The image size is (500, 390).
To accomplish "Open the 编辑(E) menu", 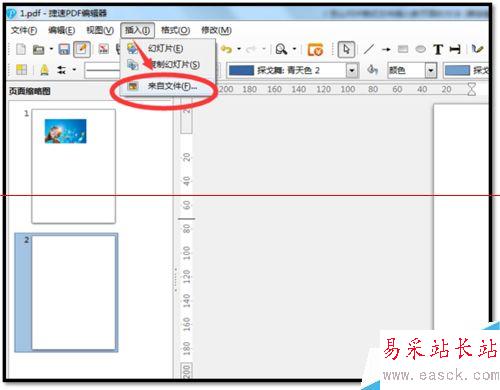I will click(61, 31).
